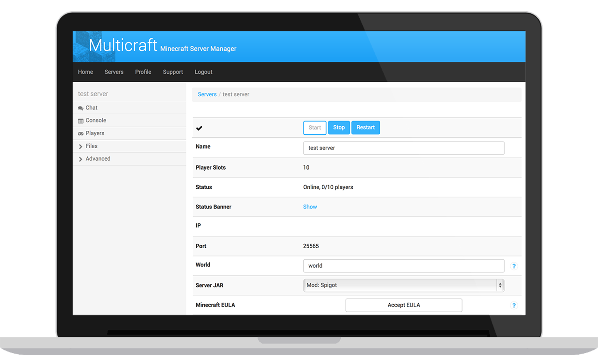Open the Server JAR dropdown
Screen dimensions: 598x364
[404, 285]
